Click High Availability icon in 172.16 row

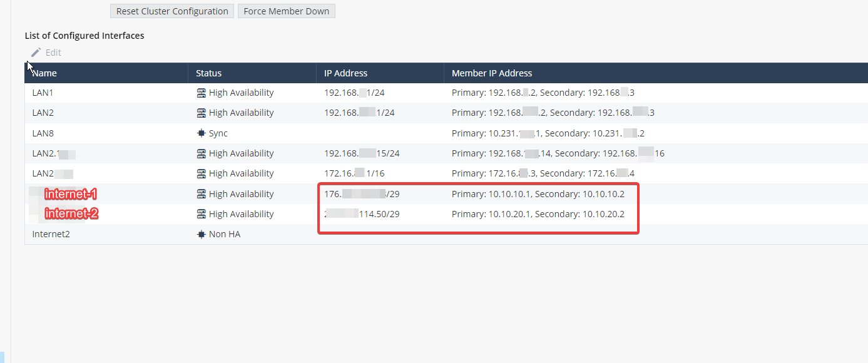tap(201, 173)
